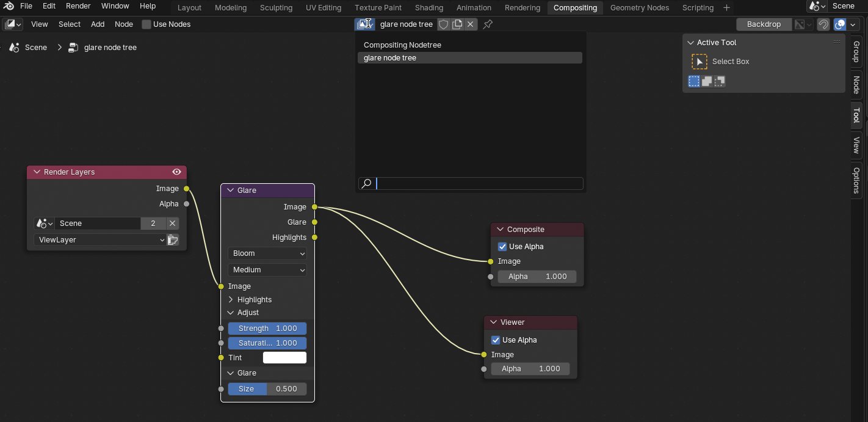
Task: Remove scene from Render Layers node
Action: 173,224
